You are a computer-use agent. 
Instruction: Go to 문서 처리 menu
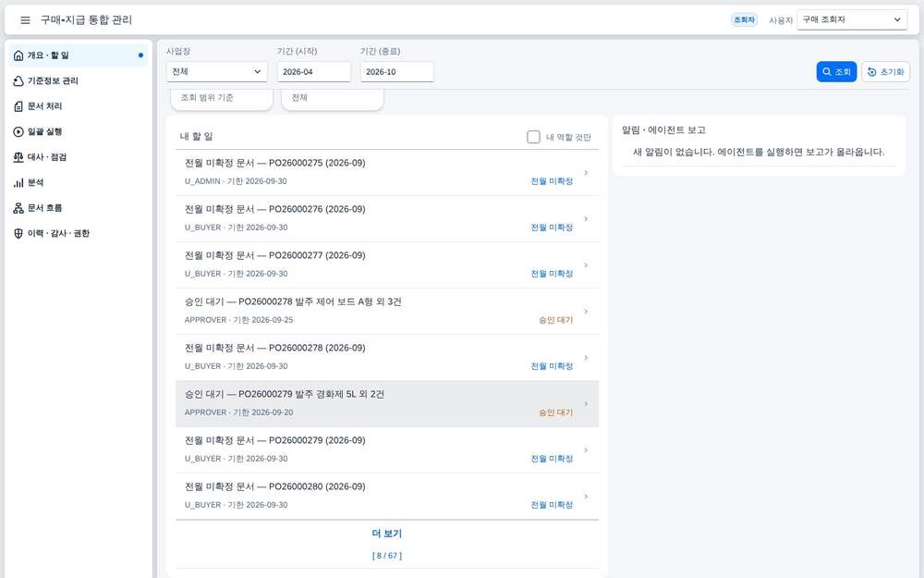79,106
